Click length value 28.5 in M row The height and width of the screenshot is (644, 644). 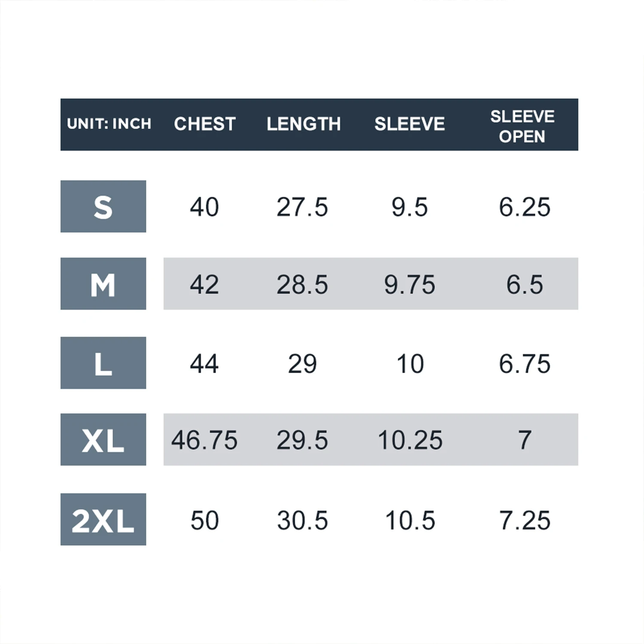(x=302, y=284)
